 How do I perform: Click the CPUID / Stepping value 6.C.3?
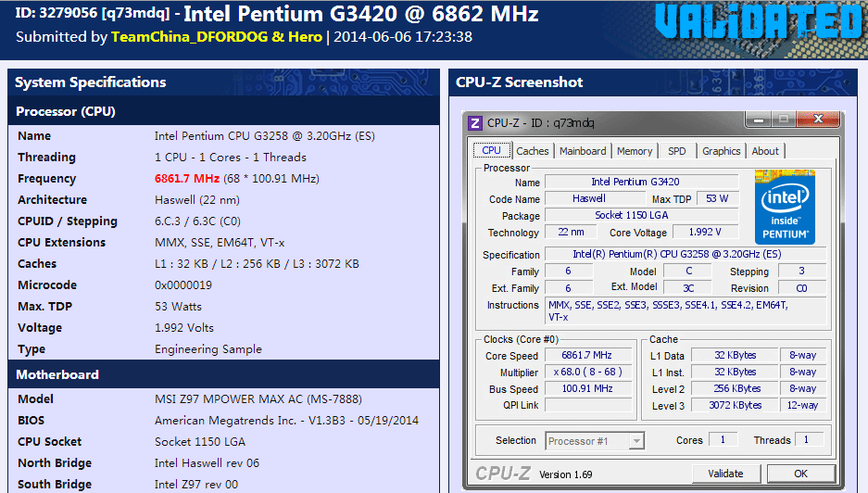point(197,221)
